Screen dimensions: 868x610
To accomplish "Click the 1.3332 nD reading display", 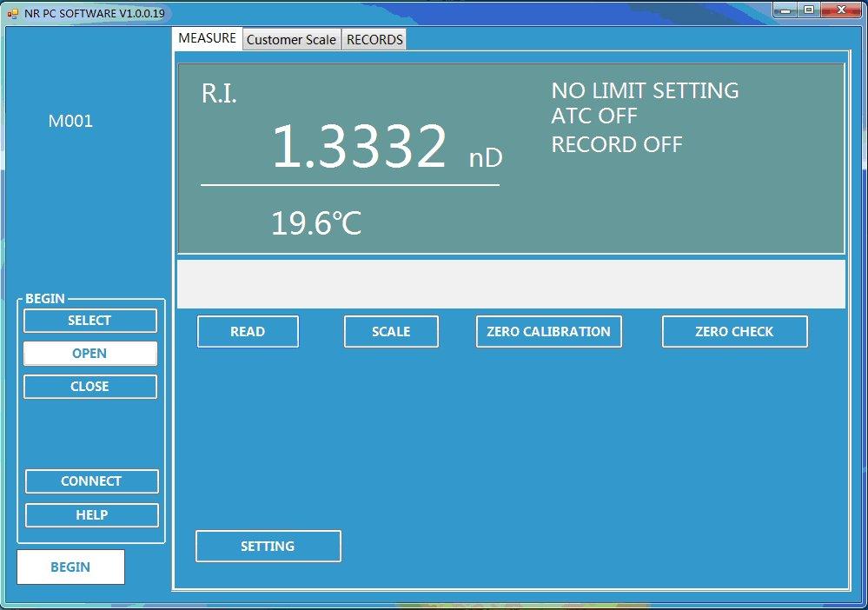I will pyautogui.click(x=359, y=146).
